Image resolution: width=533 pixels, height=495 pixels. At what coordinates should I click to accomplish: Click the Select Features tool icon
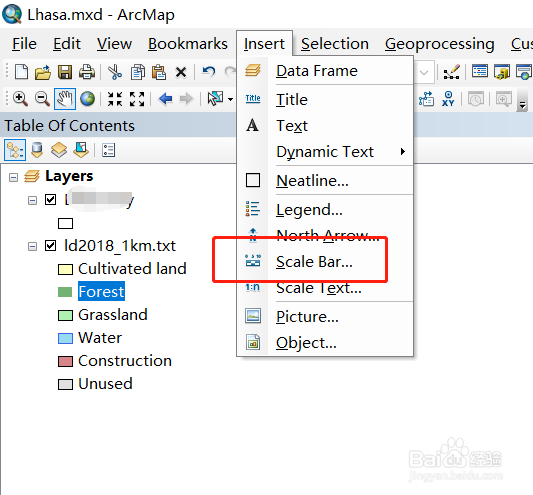[216, 98]
